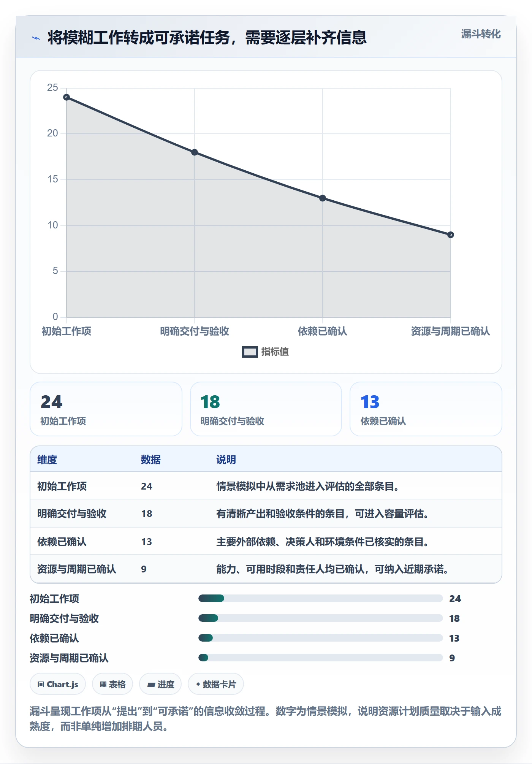532x764 pixels.
Task: Click the 漏斗转化 tag in the header
Action: pos(481,34)
